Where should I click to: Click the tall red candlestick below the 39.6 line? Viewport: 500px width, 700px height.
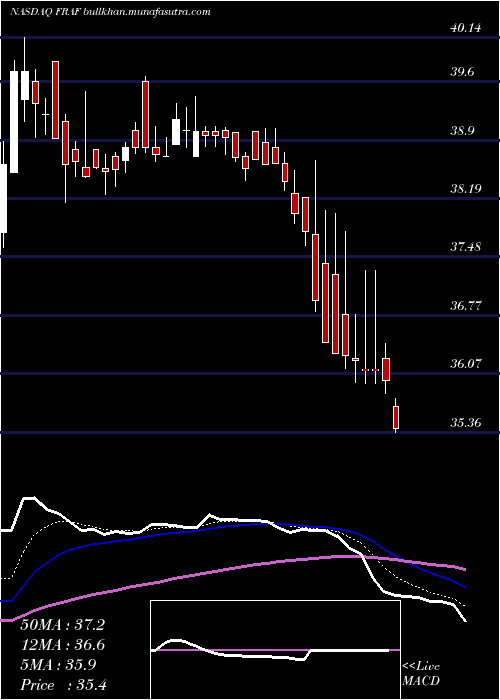coord(55,100)
